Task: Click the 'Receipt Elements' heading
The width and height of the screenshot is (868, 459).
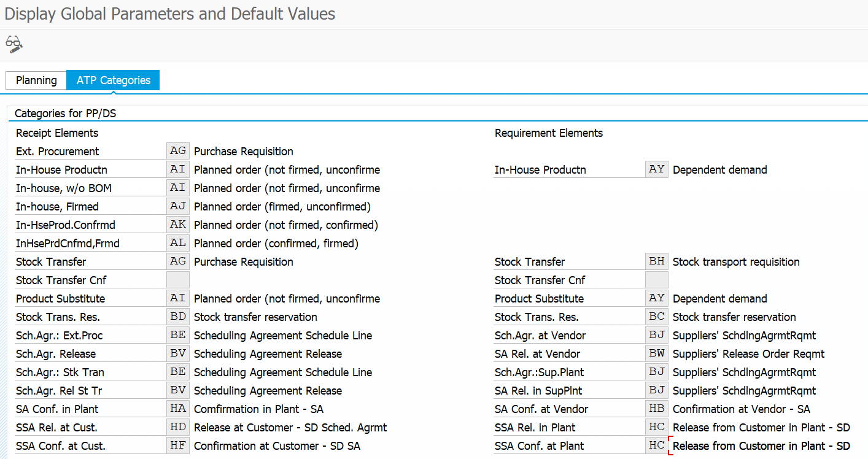Action: click(x=57, y=133)
